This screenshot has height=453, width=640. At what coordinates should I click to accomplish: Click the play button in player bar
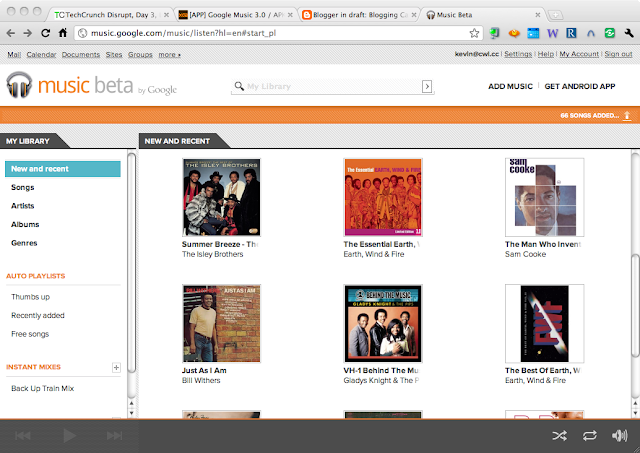(69, 435)
